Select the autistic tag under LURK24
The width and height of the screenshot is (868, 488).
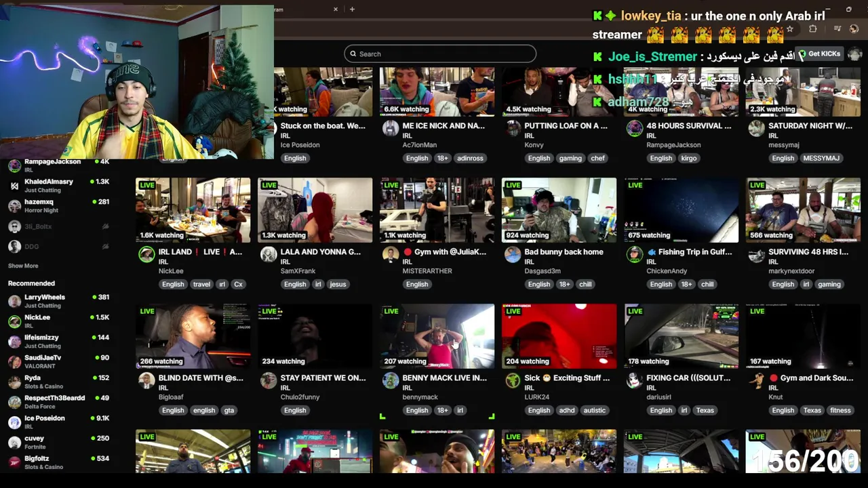(x=595, y=410)
